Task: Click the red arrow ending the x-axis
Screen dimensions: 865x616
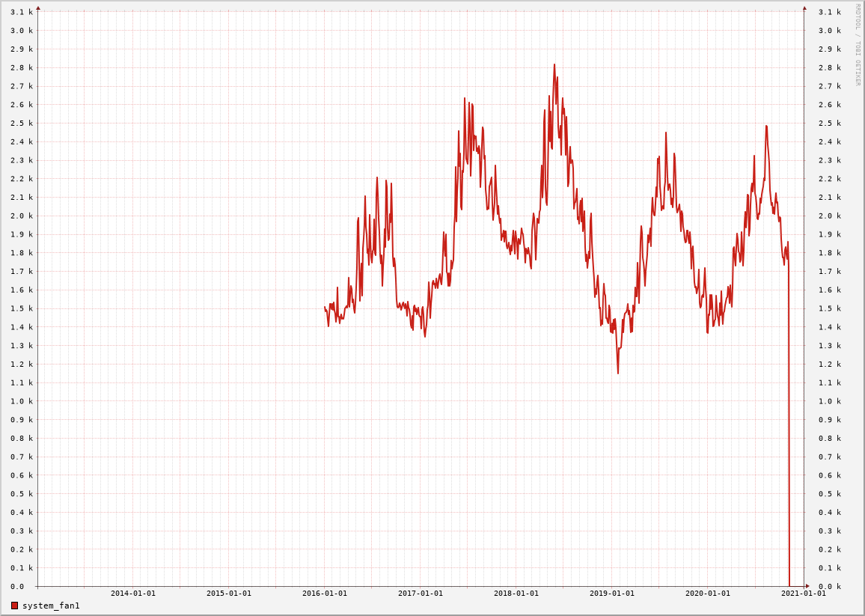Action: (807, 586)
